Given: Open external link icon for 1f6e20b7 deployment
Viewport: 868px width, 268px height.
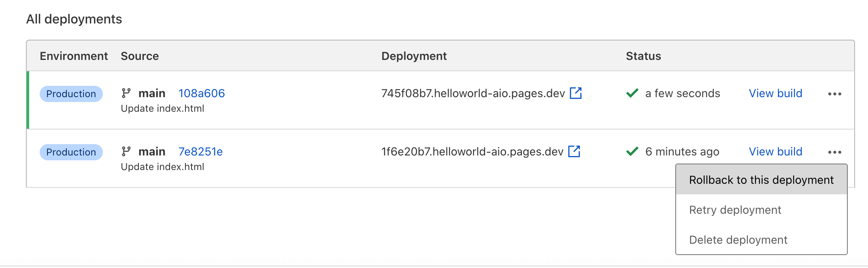Looking at the screenshot, I should coord(574,151).
